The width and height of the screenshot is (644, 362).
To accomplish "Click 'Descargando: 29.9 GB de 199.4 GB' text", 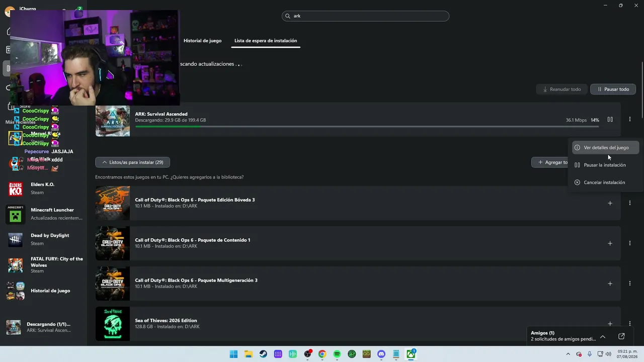I will 171,120.
